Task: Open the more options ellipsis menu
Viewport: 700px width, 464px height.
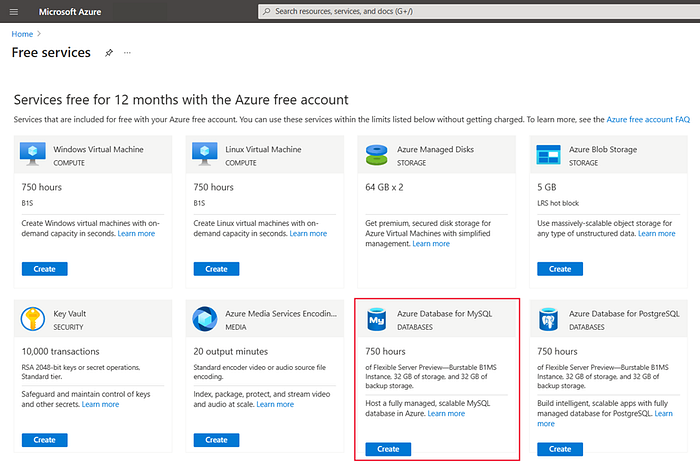Action: 127,53
